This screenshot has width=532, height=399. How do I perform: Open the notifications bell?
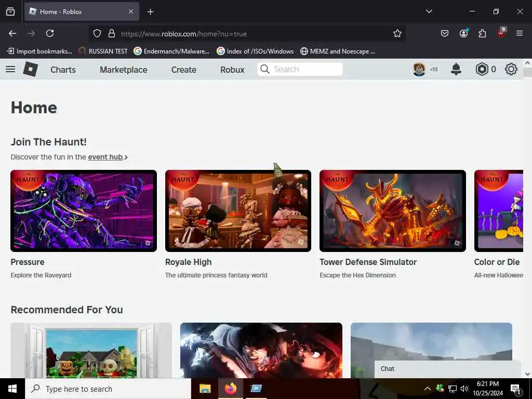click(x=456, y=69)
